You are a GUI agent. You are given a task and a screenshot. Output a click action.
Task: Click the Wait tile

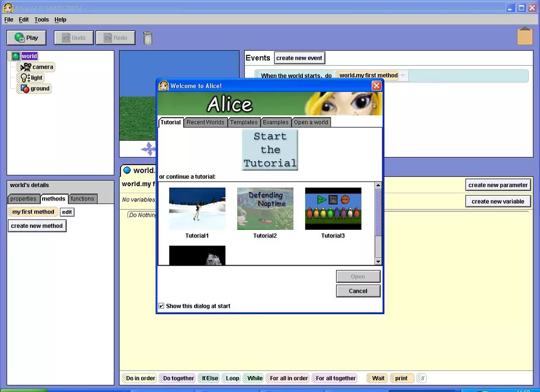(x=377, y=378)
